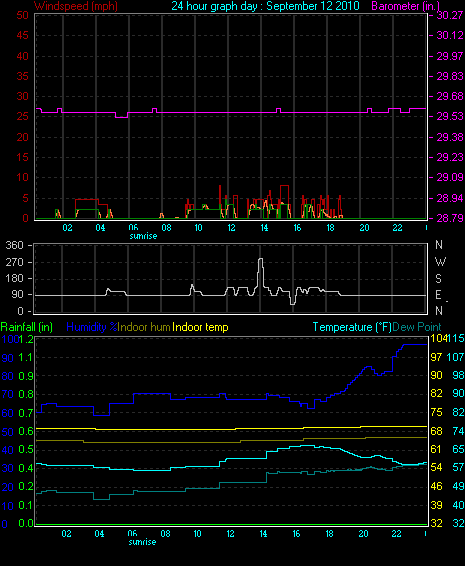Click the magenta barometer line
This screenshot has width=465, height=566.
(x=231, y=113)
